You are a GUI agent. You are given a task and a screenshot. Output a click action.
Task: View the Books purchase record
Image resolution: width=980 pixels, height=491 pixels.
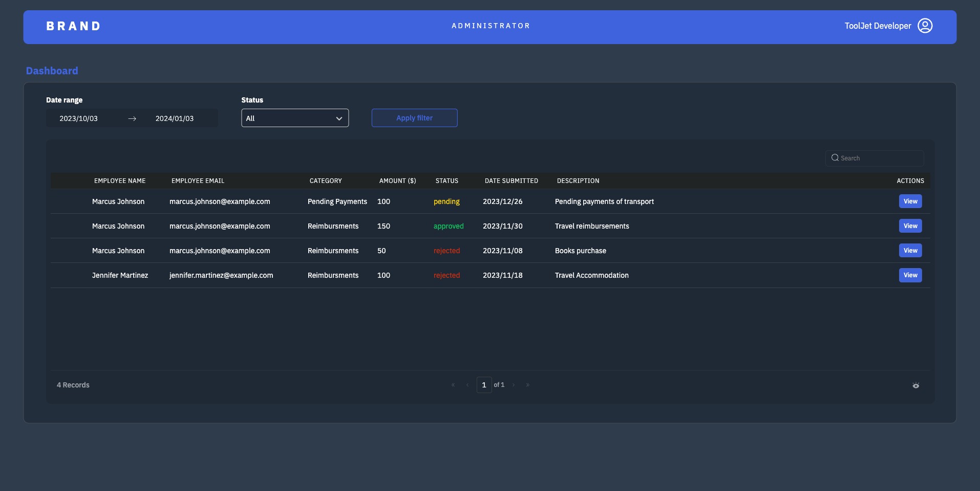[x=910, y=251]
